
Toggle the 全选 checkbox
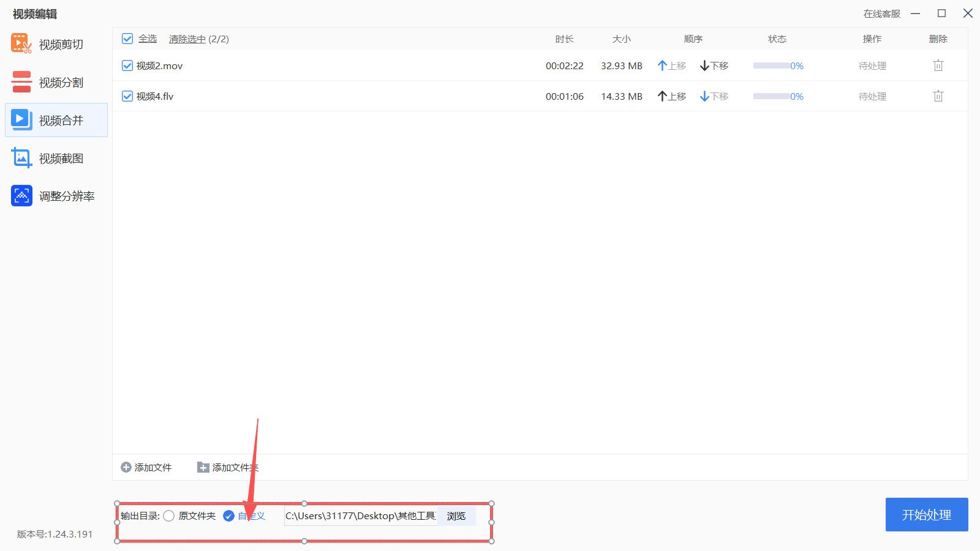[127, 39]
